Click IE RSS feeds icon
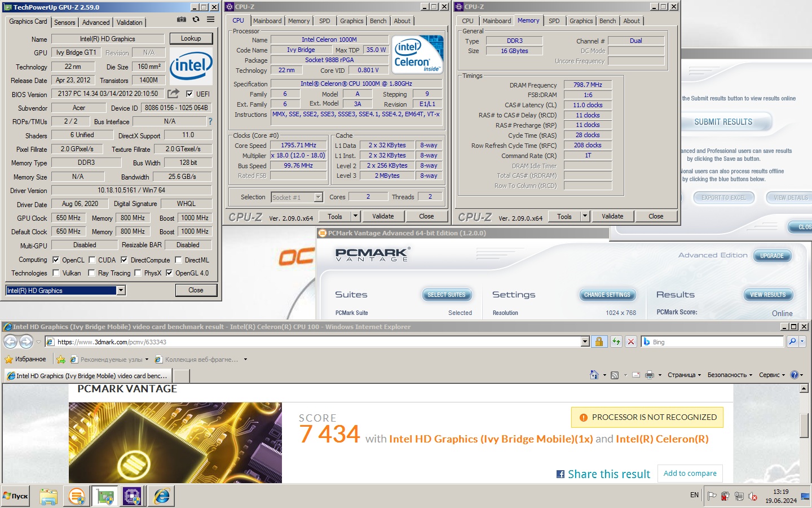812x508 pixels. tap(615, 375)
